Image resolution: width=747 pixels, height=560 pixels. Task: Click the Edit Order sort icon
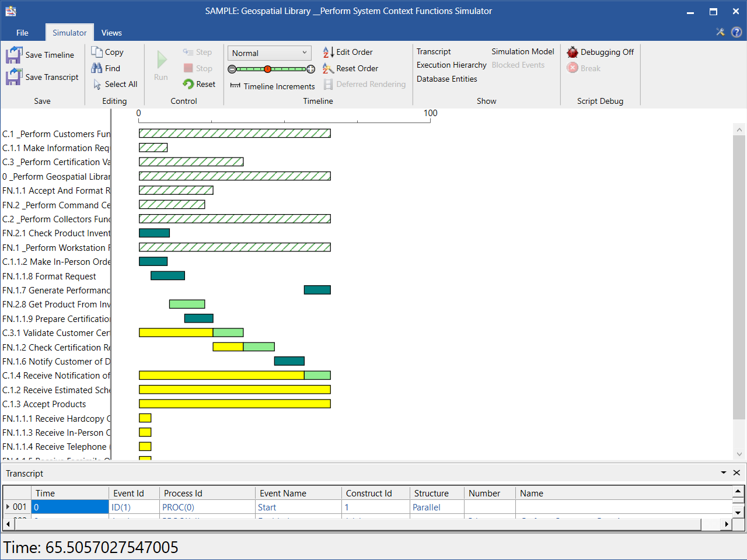pos(328,52)
